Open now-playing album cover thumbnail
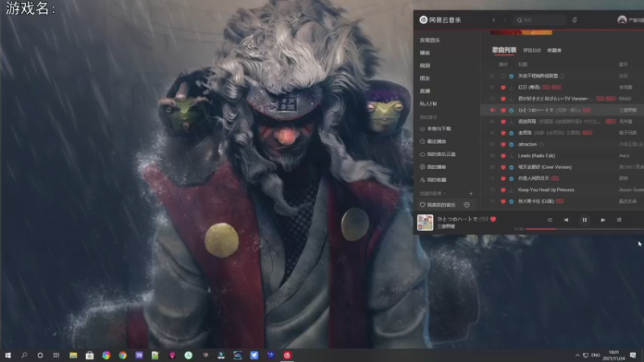Screen dimensions: 644x362 [425, 223]
